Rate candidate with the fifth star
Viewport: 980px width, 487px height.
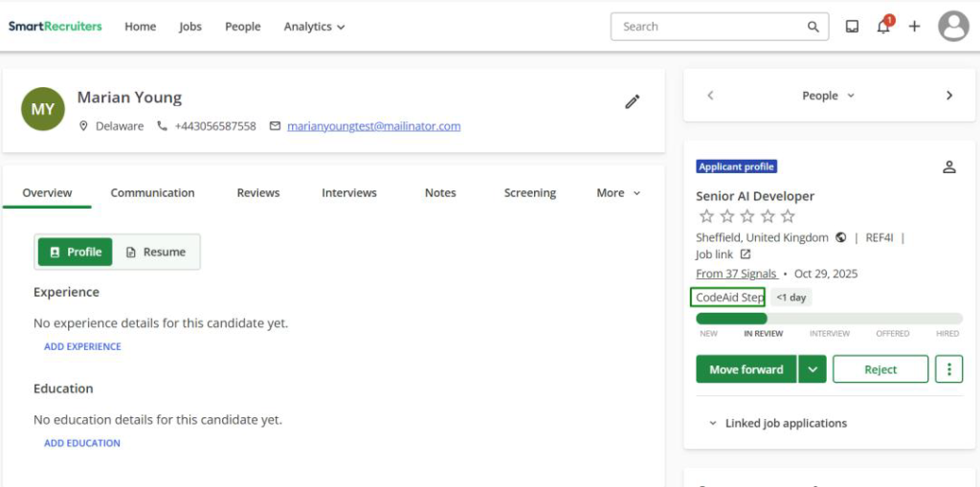(788, 216)
